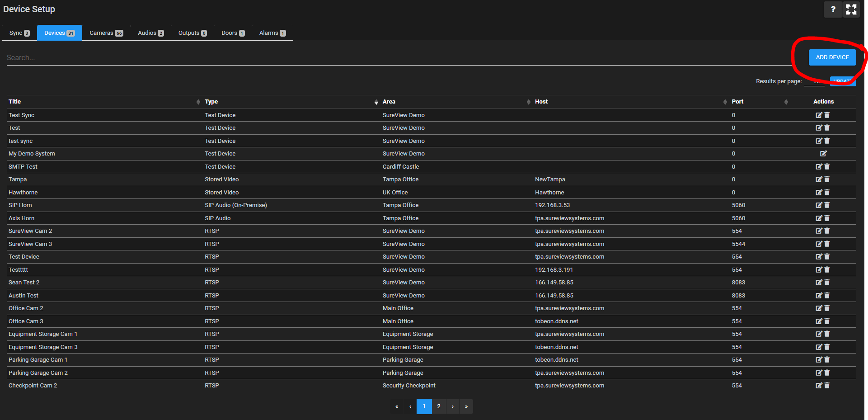The width and height of the screenshot is (868, 420).
Task: Sort table by Title column arrows
Action: pos(198,102)
